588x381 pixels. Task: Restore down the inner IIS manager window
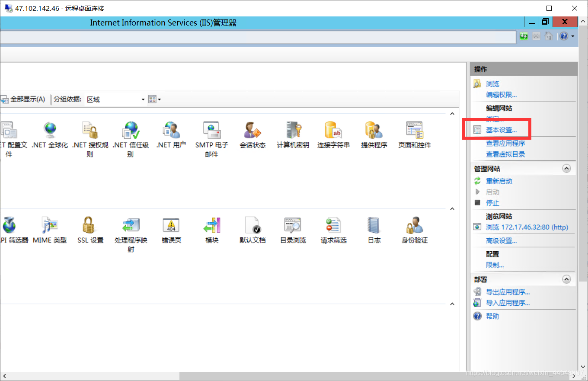tap(546, 22)
